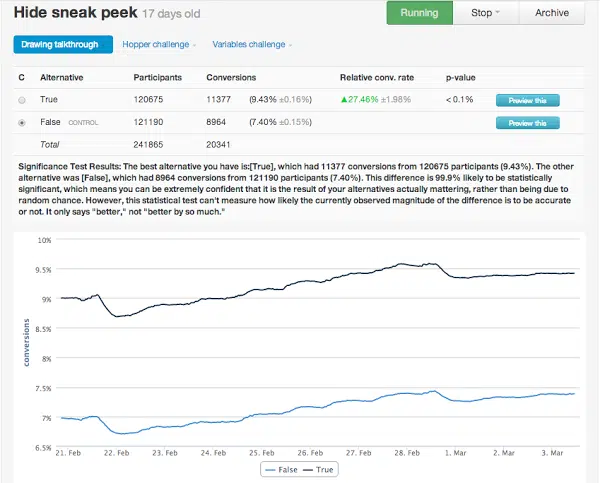
Task: Click the Archive button
Action: pos(551,13)
